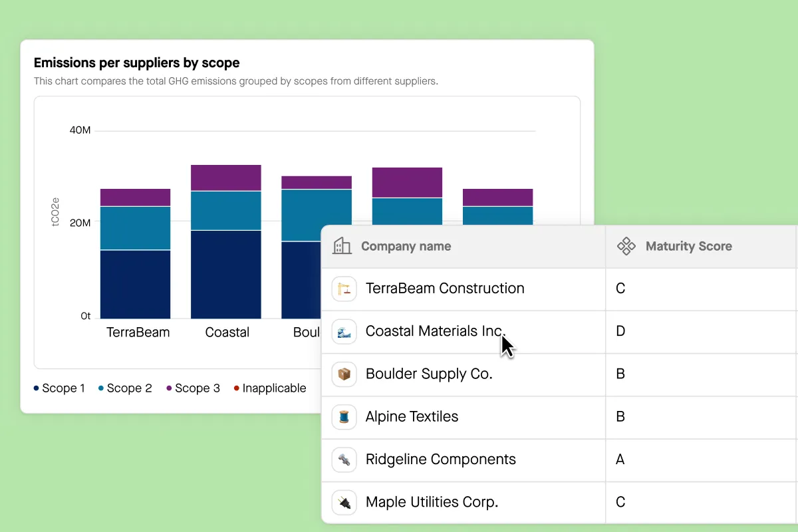Click the building icon in the Company name header

tap(342, 246)
